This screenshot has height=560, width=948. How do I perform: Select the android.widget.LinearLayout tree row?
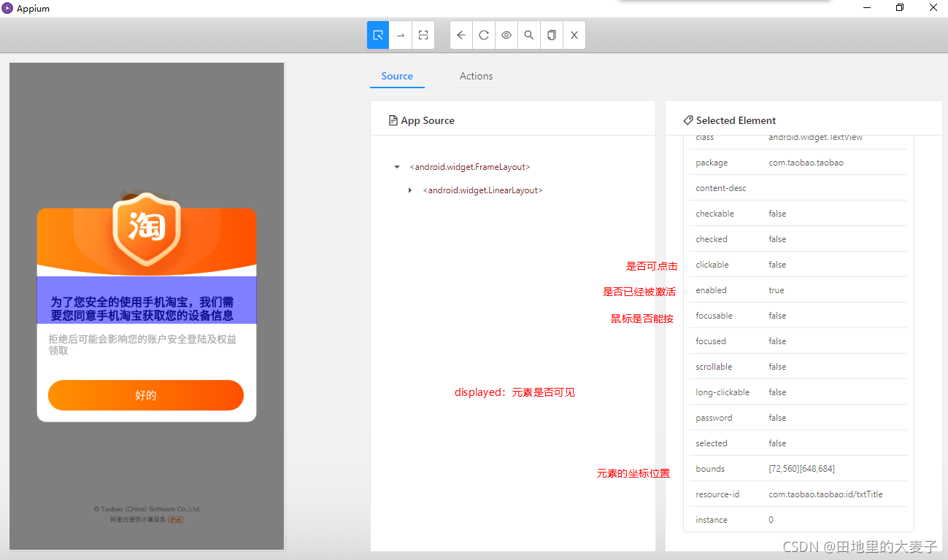click(x=482, y=190)
